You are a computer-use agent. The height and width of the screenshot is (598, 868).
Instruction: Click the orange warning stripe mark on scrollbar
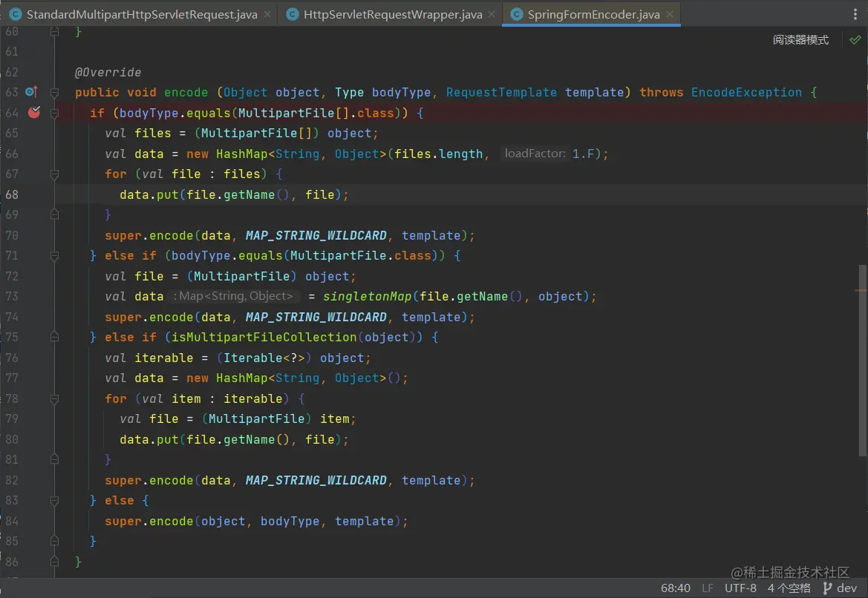(861, 290)
